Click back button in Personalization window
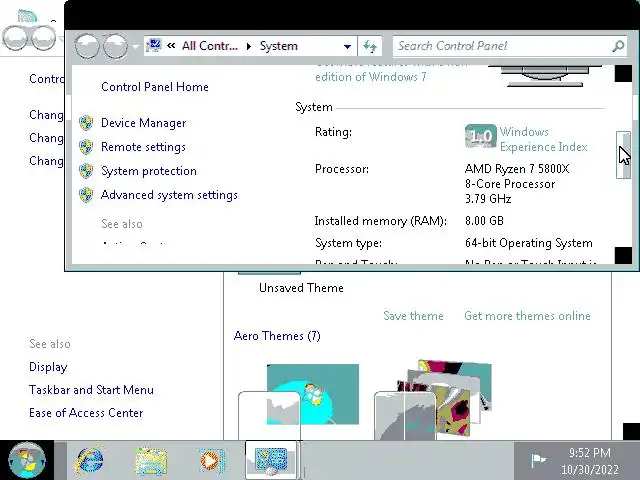The width and height of the screenshot is (640, 480). coord(15,38)
